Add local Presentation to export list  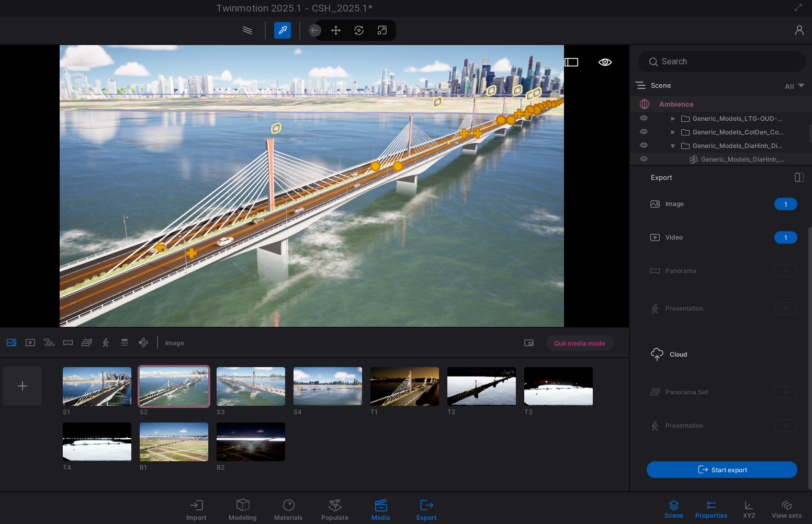[785, 309]
